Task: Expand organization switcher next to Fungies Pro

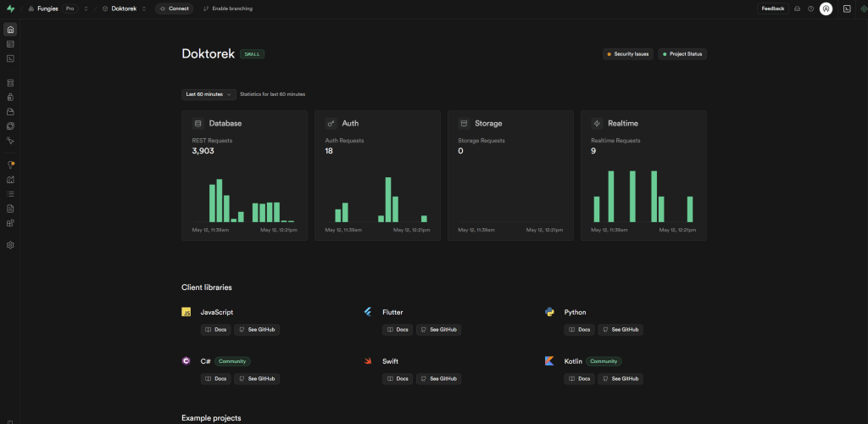Action: pyautogui.click(x=86, y=8)
